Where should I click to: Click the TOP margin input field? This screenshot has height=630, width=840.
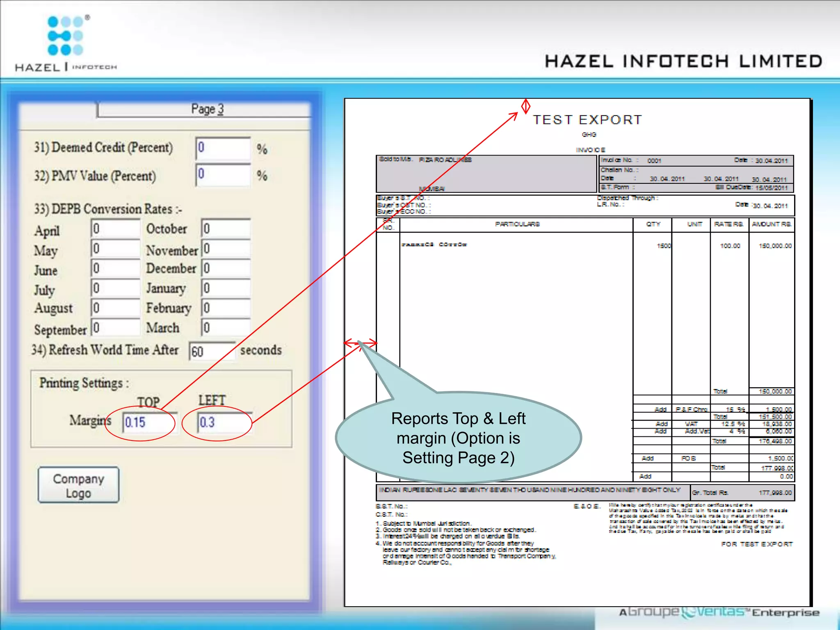click(150, 422)
